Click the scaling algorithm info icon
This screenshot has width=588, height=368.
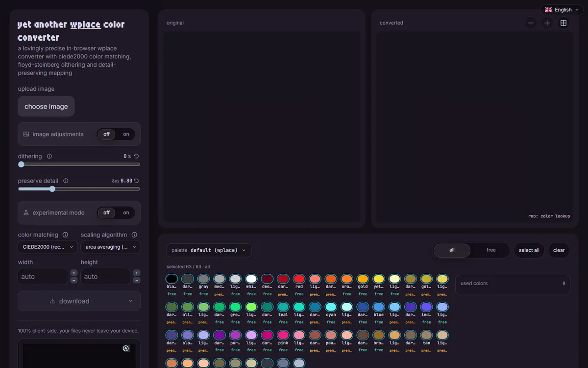pos(134,235)
